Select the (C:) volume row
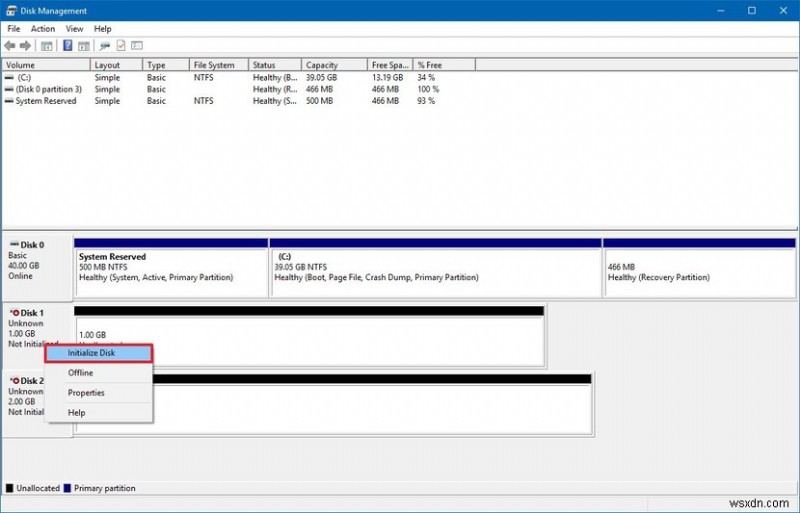This screenshot has height=513, width=800. tap(239, 78)
